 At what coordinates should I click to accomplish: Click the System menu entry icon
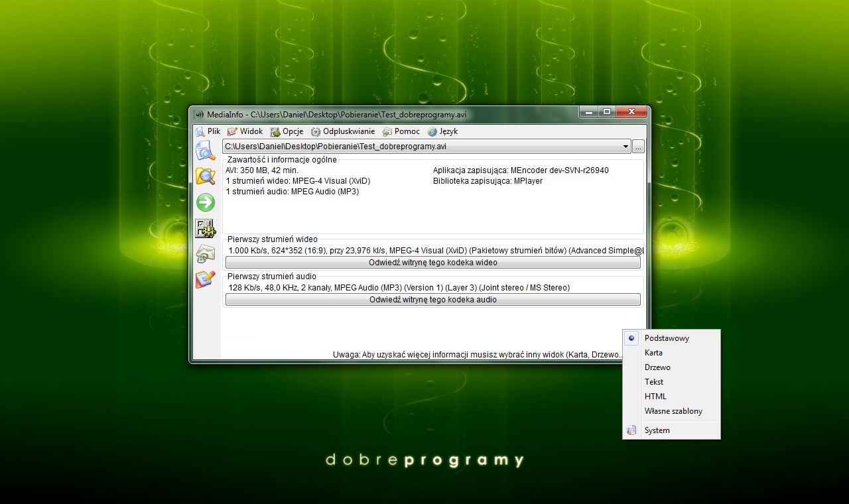coord(631,430)
